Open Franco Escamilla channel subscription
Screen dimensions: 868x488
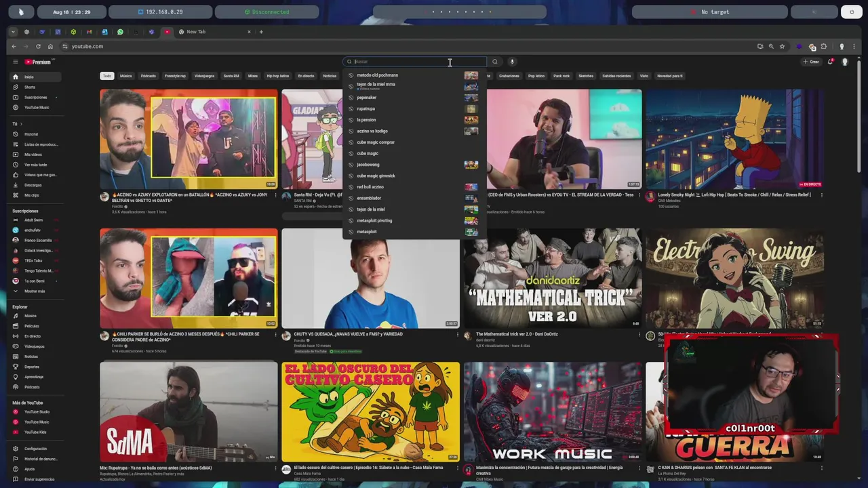click(34, 240)
